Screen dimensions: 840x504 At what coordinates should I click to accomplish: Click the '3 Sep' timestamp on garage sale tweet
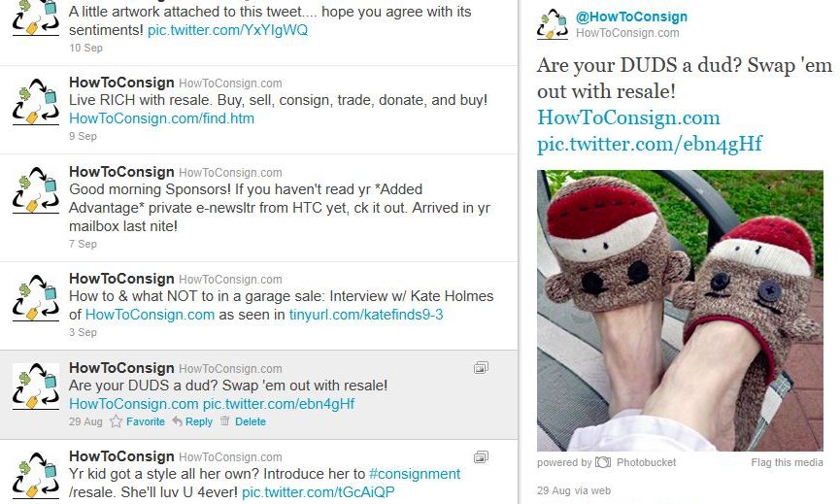[x=84, y=332]
